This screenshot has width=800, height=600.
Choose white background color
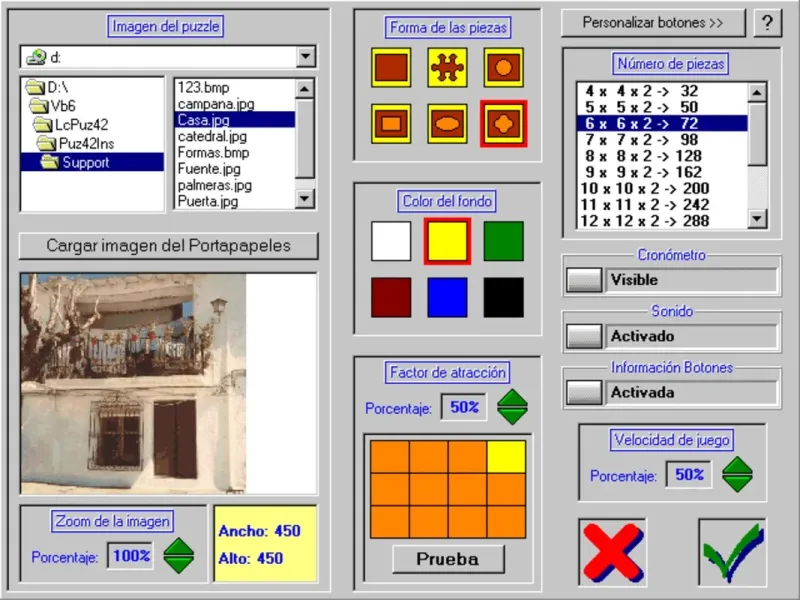pyautogui.click(x=391, y=241)
